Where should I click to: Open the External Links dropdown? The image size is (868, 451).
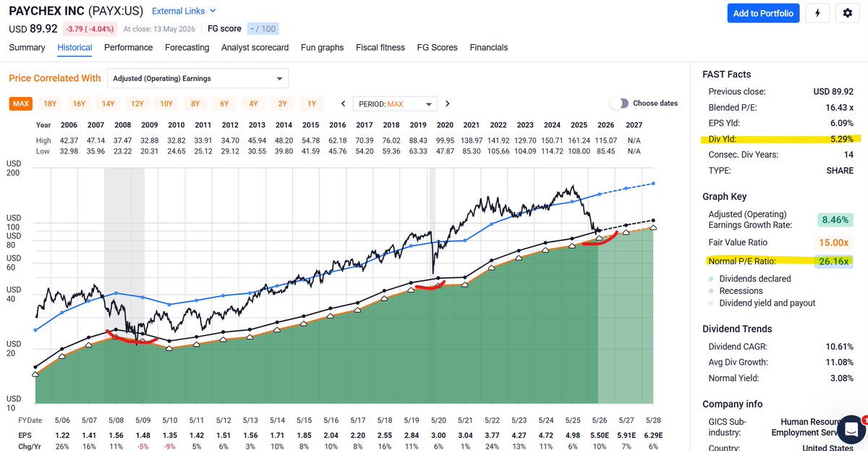pos(184,11)
